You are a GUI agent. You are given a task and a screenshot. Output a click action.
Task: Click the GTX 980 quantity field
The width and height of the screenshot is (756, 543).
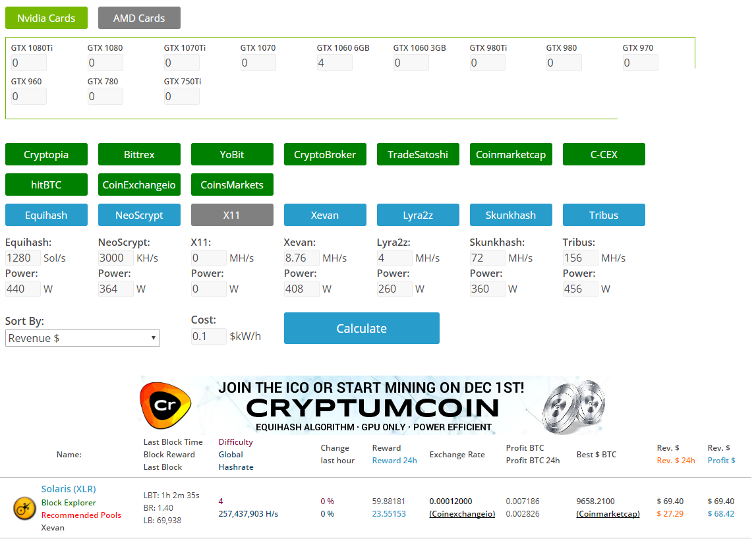point(564,63)
